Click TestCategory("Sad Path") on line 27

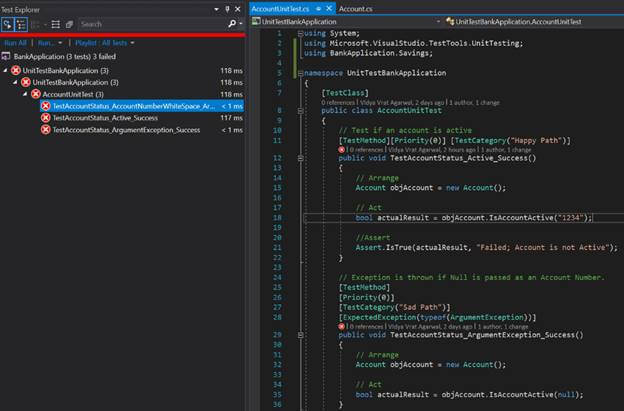tap(394, 308)
